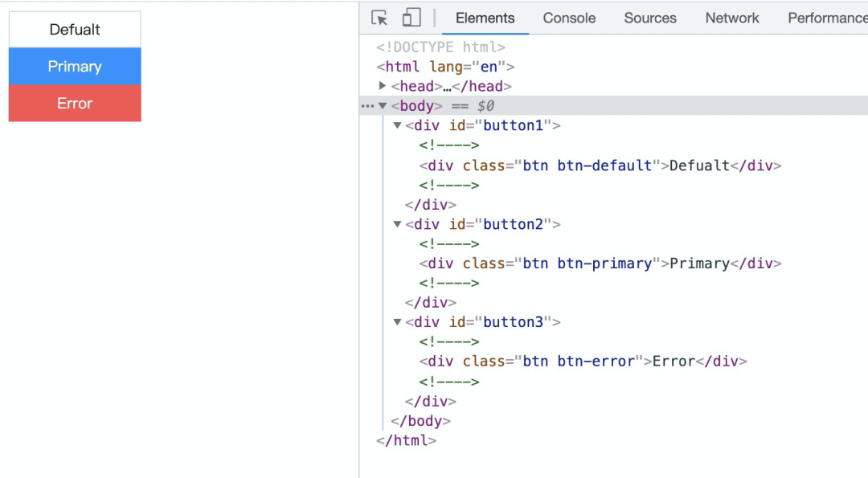The width and height of the screenshot is (868, 478).
Task: Switch to the Network tab
Action: 732,18
